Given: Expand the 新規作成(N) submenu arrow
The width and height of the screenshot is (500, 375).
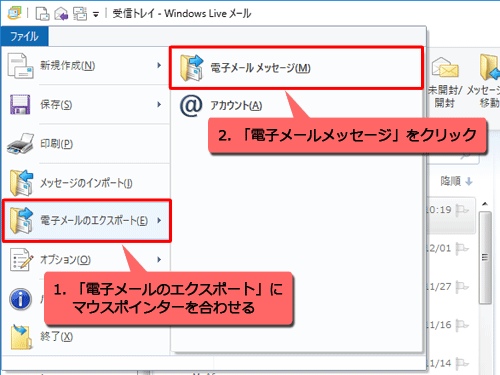Looking at the screenshot, I should click(x=159, y=65).
